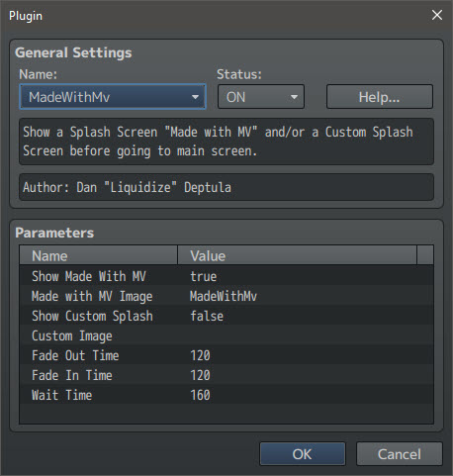This screenshot has width=453, height=476.
Task: Click the 120 value of Fade In Time
Action: (200, 375)
